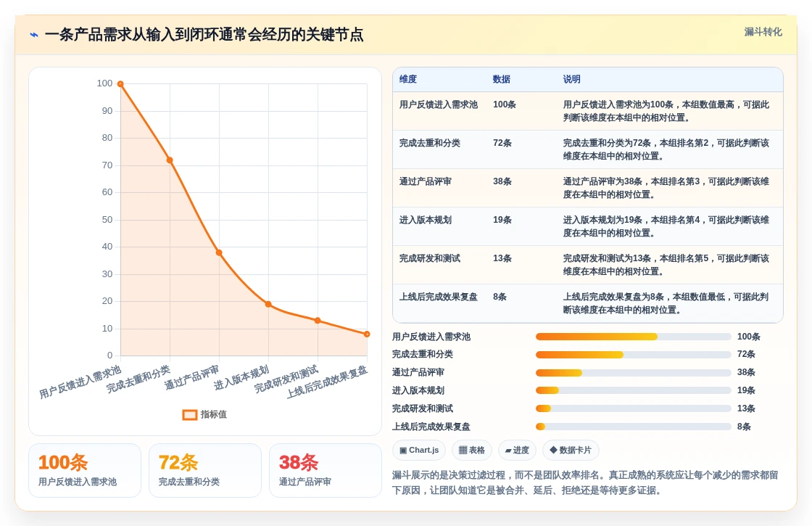Click the page title about 产品需求关键节点

204,35
